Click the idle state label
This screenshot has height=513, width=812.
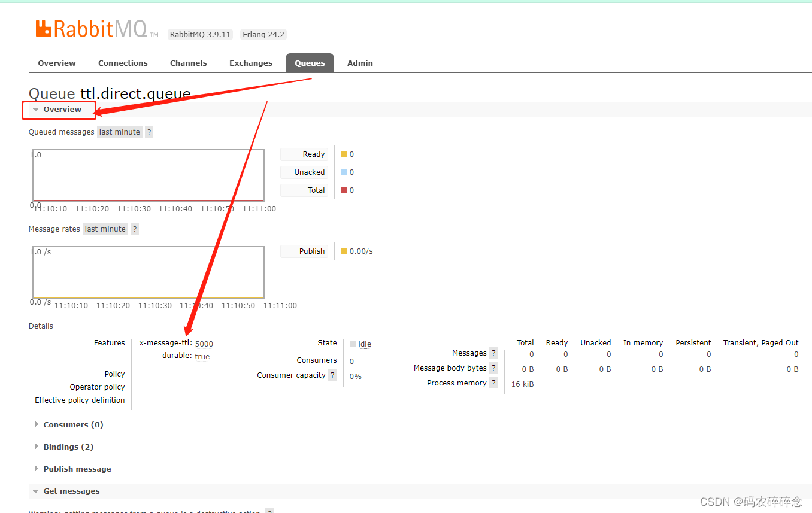(x=365, y=344)
